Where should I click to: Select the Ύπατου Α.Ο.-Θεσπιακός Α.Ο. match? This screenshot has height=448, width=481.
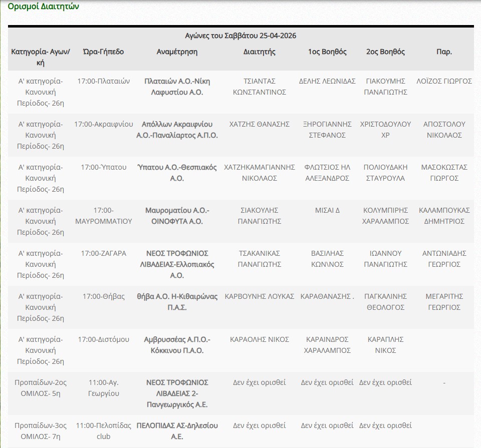177,173
